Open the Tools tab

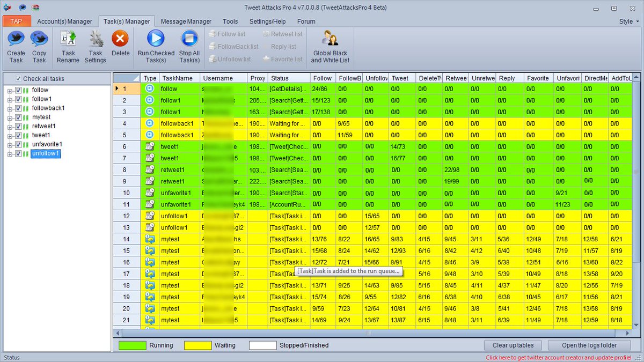tap(230, 21)
